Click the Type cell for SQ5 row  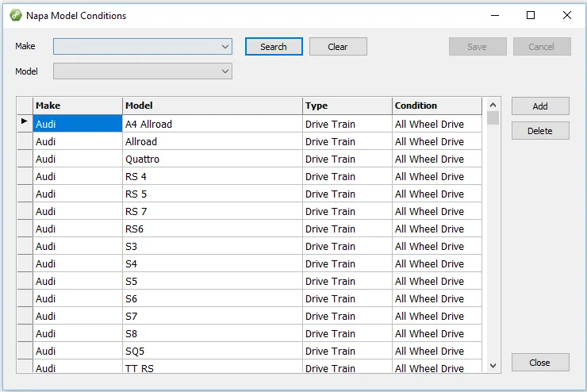[347, 352]
